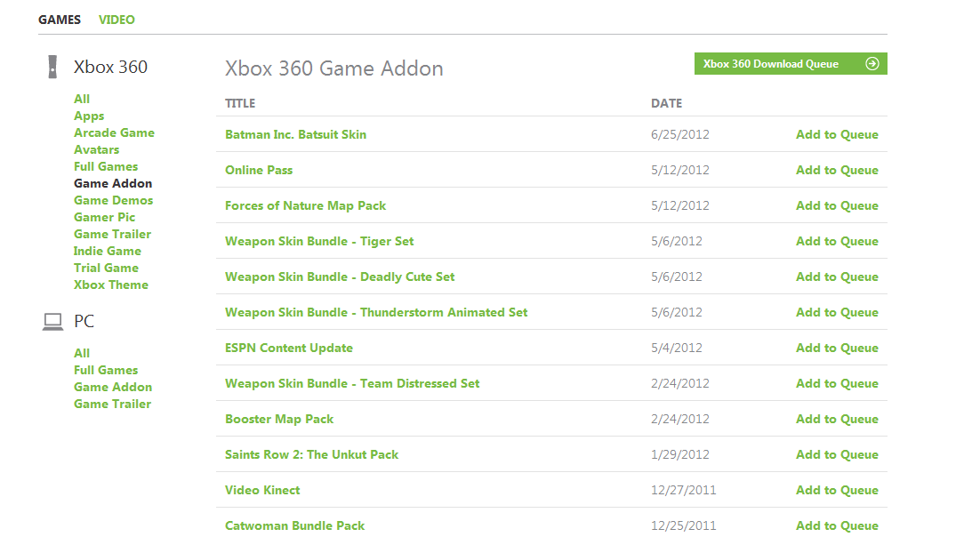The height and width of the screenshot is (537, 980).
Task: Click the Xbox 360 sidebar heading
Action: coord(110,67)
